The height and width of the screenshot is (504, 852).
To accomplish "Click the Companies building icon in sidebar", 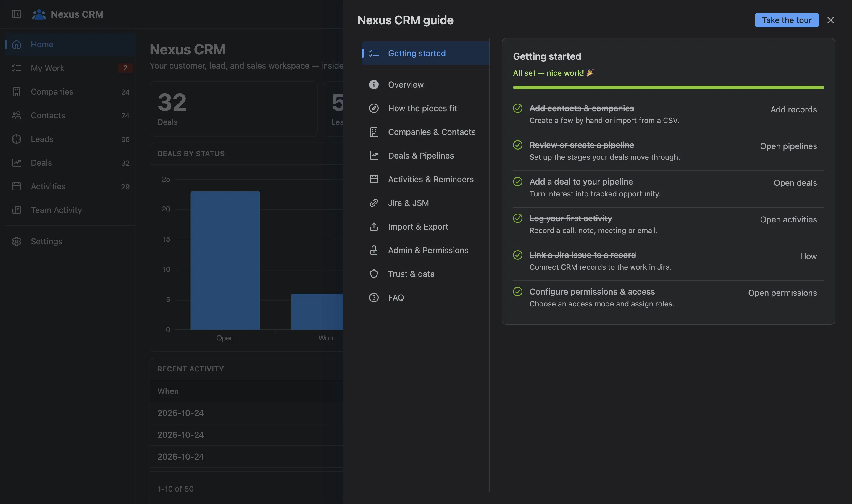I will [x=16, y=92].
